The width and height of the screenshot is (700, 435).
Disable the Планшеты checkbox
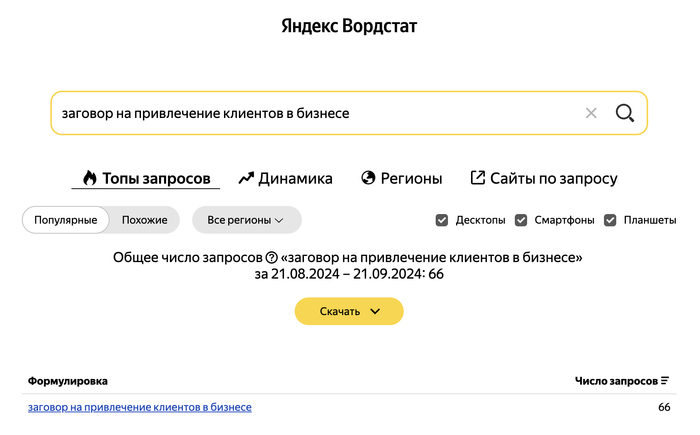pos(610,220)
